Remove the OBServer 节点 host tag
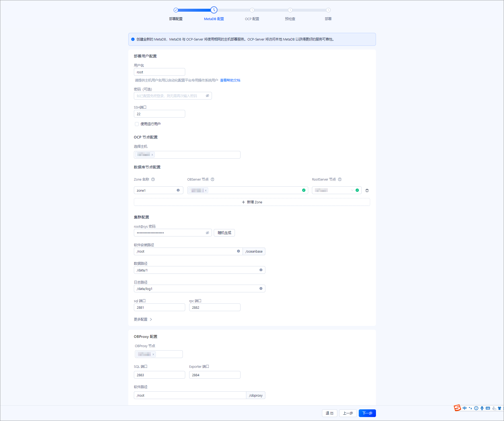504x421 pixels. (206, 190)
